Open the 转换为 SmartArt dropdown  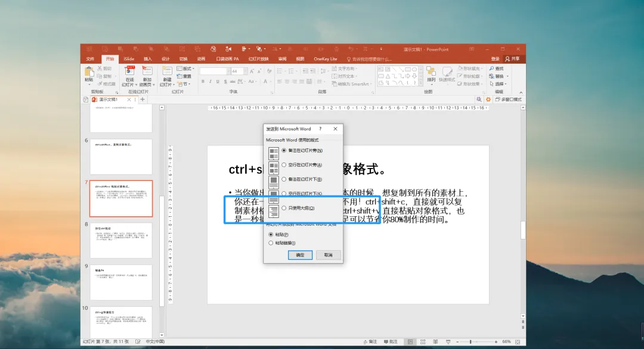(351, 84)
